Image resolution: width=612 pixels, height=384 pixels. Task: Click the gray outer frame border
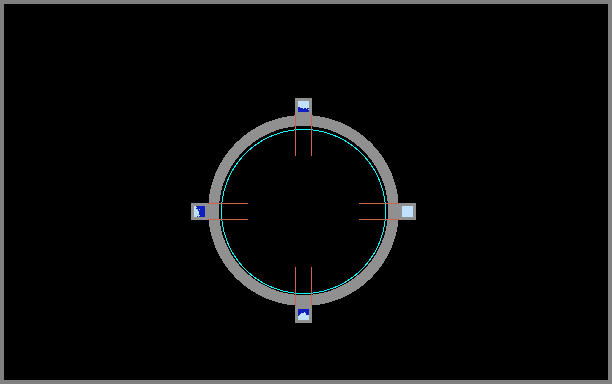(306, 2)
